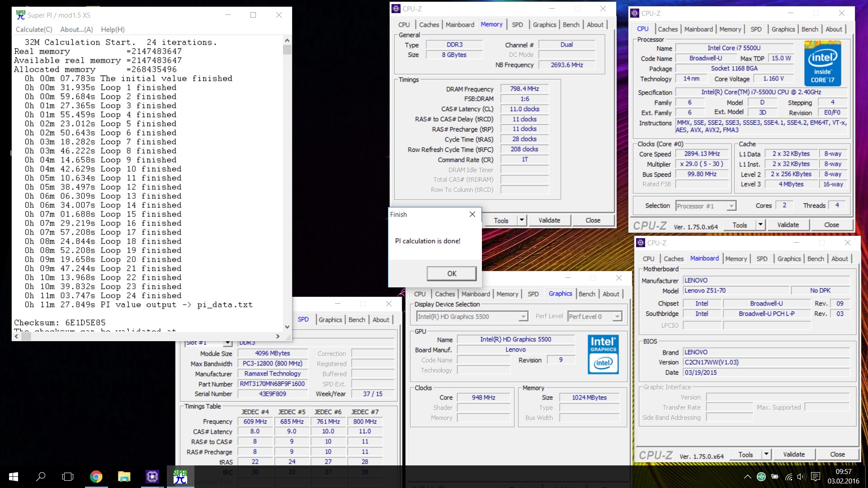
Task: Select Graphics tab in Mainboard window
Action: pyautogui.click(x=789, y=259)
